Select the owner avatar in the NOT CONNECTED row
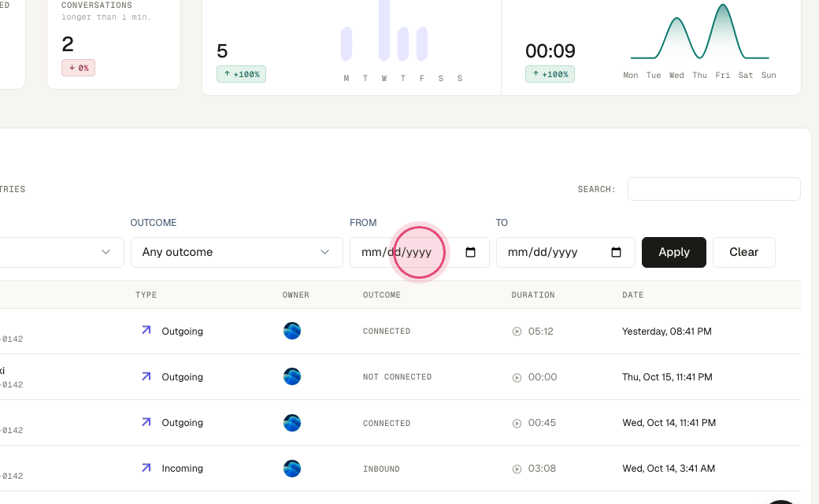819x504 pixels. tap(292, 376)
